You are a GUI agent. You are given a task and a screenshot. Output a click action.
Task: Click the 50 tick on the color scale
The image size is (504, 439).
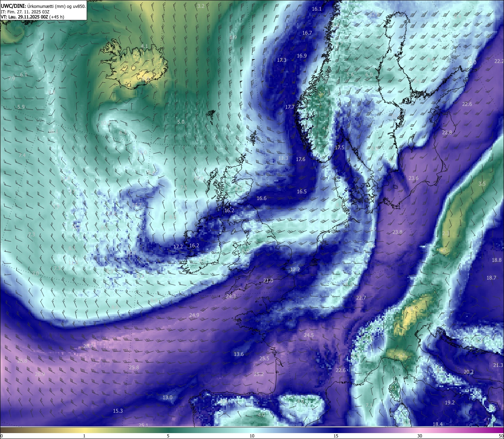pos(501,436)
